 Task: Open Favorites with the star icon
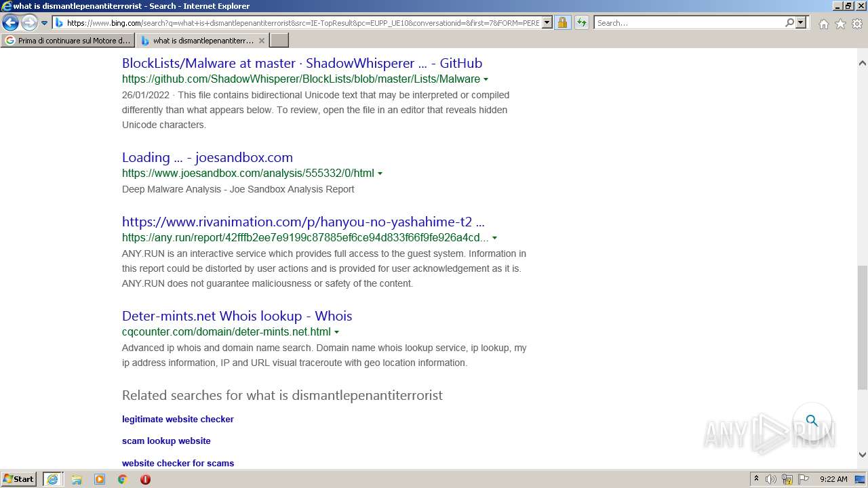(840, 24)
